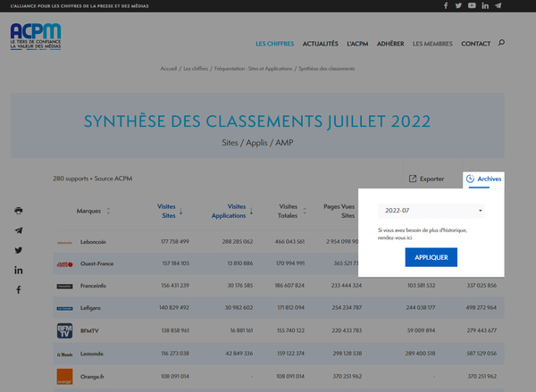
Task: Select the Archives tab label
Action: pyautogui.click(x=490, y=179)
